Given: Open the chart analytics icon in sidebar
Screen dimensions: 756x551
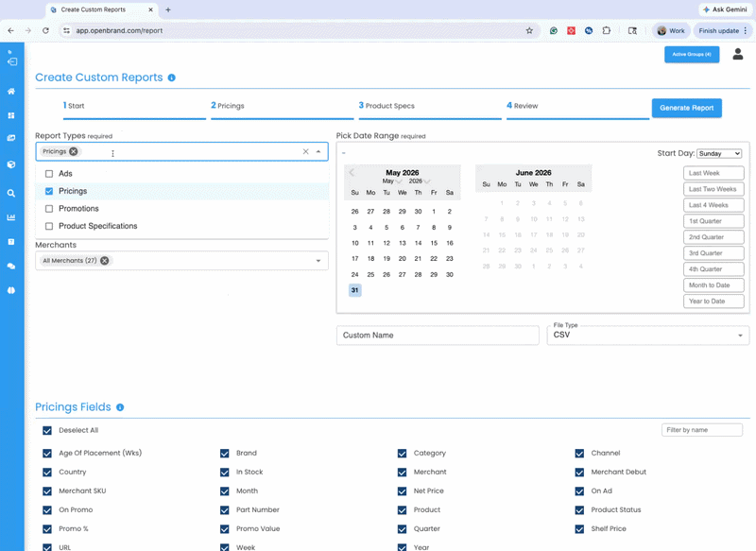Looking at the screenshot, I should [x=11, y=217].
